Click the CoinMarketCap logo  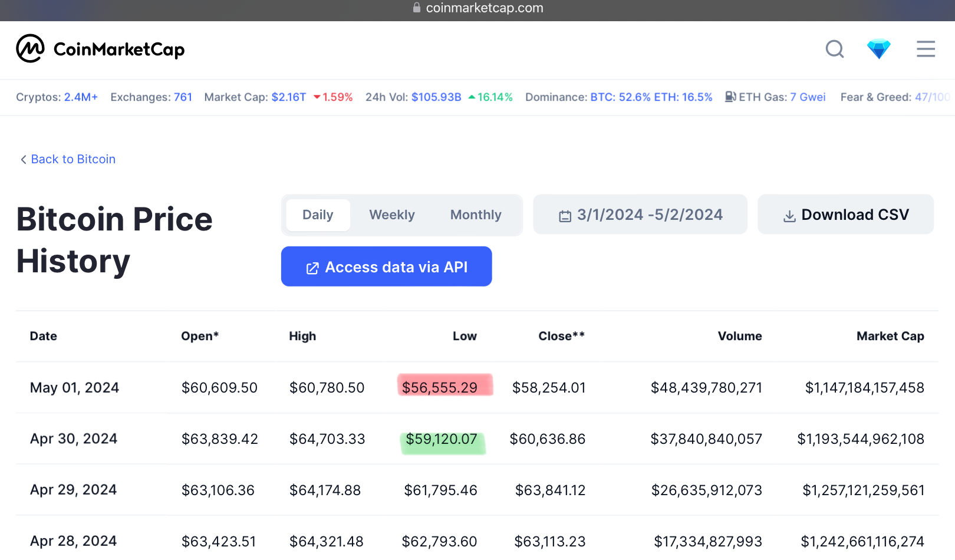click(x=100, y=49)
